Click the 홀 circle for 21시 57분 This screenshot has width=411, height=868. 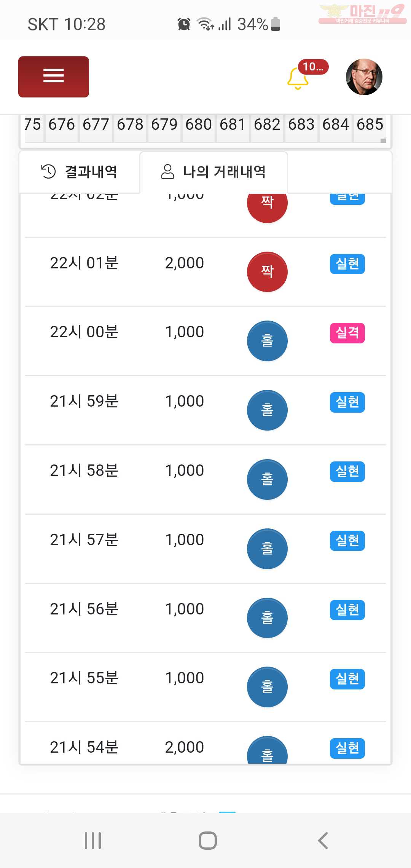click(x=267, y=549)
